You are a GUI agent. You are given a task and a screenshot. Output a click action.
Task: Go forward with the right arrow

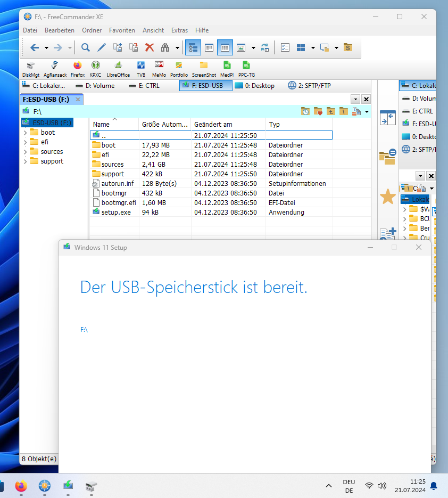click(x=58, y=47)
